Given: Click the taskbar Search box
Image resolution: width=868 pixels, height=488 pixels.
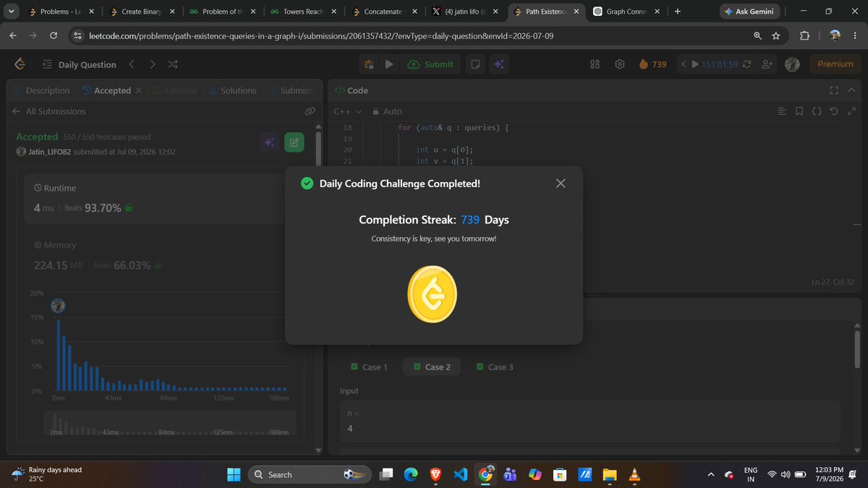Looking at the screenshot, I should (310, 474).
